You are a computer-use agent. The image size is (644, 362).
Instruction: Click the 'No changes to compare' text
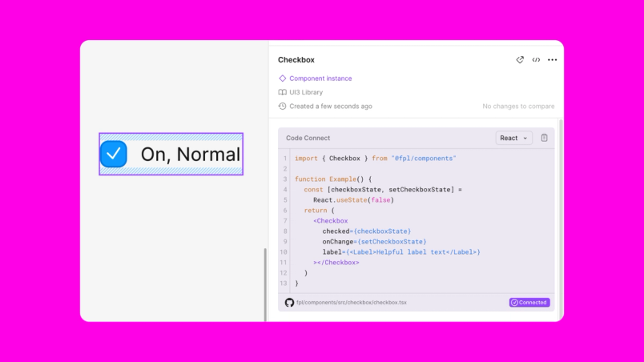[518, 107]
